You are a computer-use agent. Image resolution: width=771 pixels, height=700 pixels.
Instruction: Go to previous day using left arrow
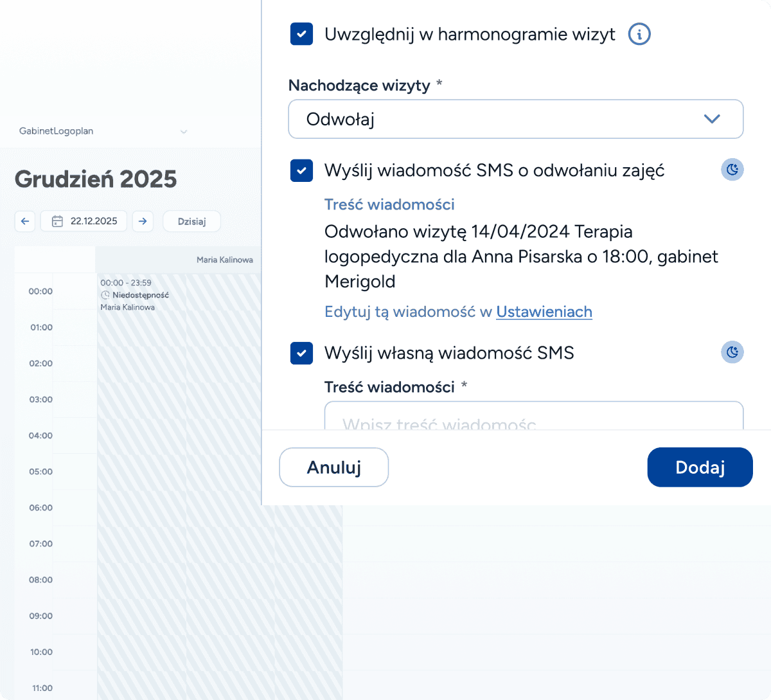[x=24, y=221]
